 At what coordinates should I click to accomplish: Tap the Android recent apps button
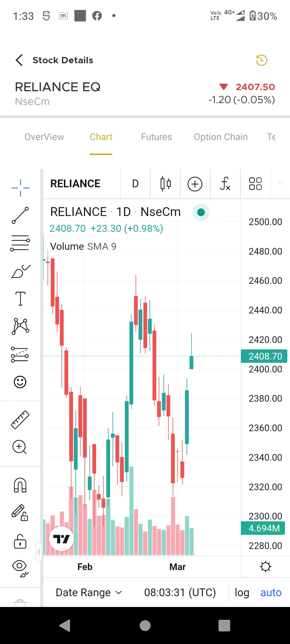(224, 626)
